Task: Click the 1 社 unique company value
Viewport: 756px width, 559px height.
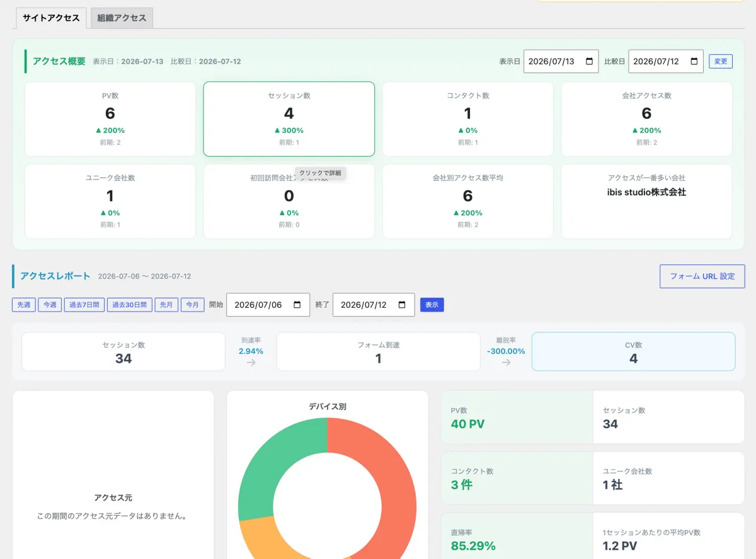Action: (613, 485)
